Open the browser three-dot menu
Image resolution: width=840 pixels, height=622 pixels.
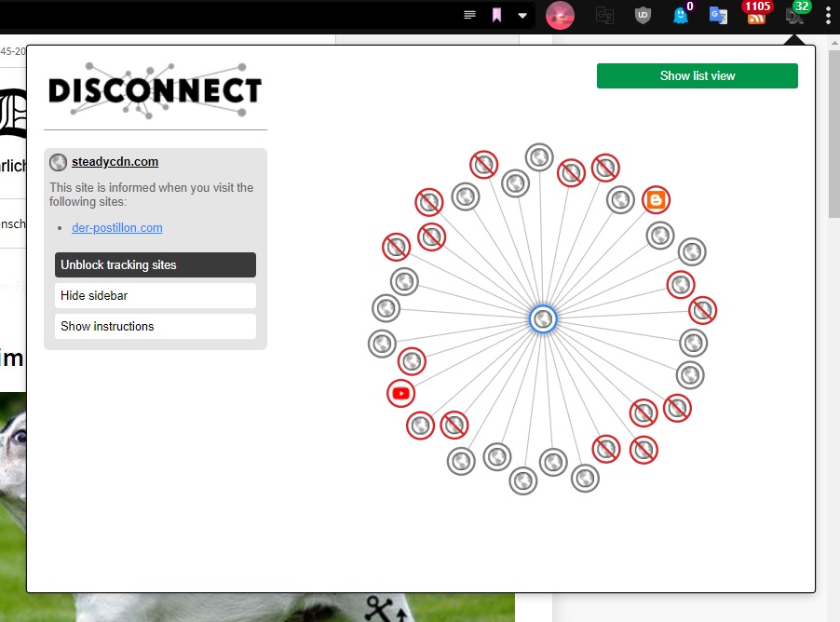click(x=828, y=15)
